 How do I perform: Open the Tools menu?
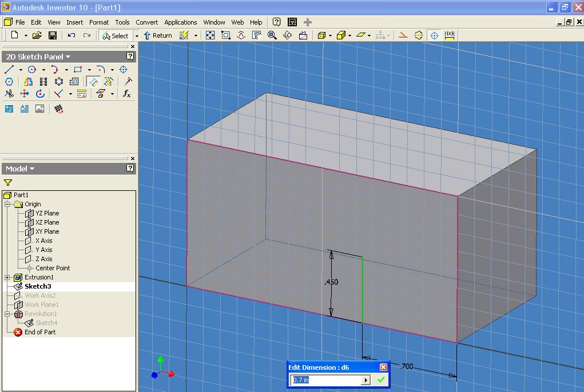click(x=122, y=22)
